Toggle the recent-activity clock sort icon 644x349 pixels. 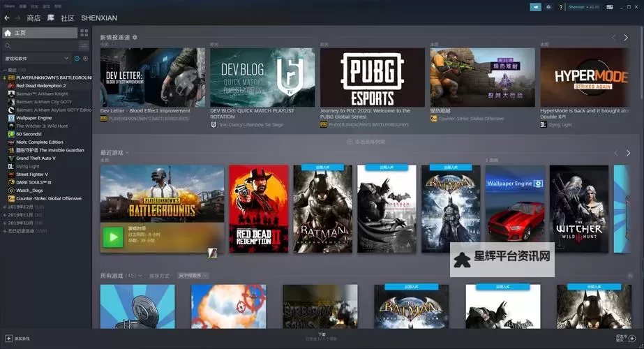tap(77, 59)
